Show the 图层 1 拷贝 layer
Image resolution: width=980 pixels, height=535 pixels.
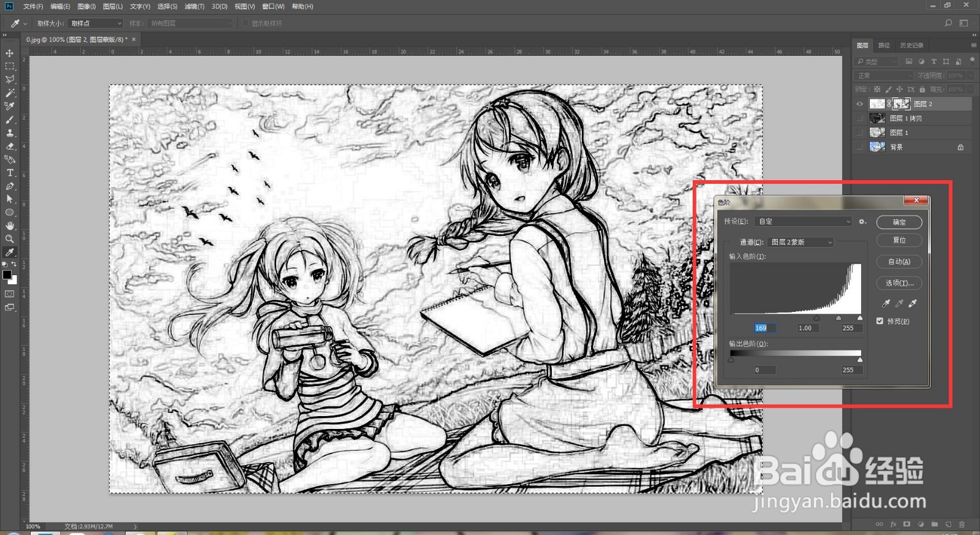click(859, 118)
